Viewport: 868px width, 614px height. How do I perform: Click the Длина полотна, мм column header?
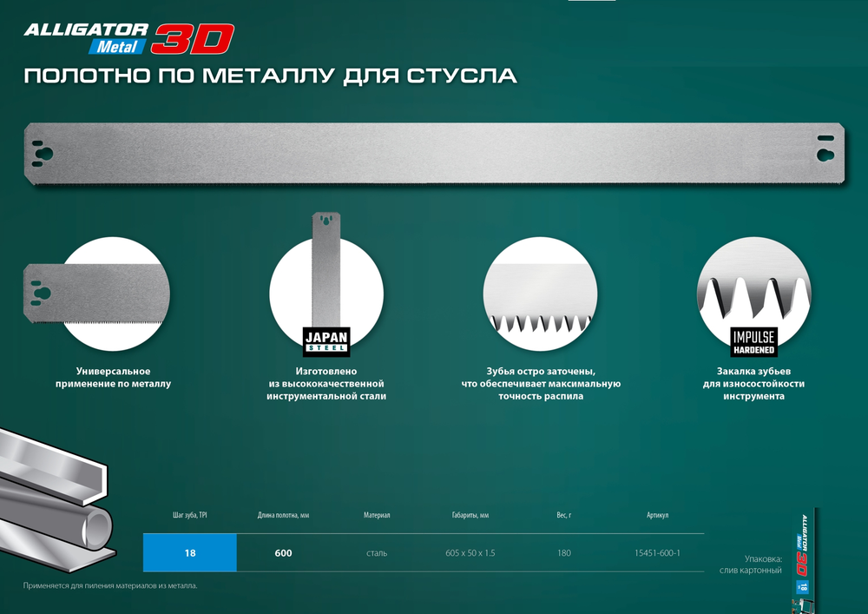point(284,515)
